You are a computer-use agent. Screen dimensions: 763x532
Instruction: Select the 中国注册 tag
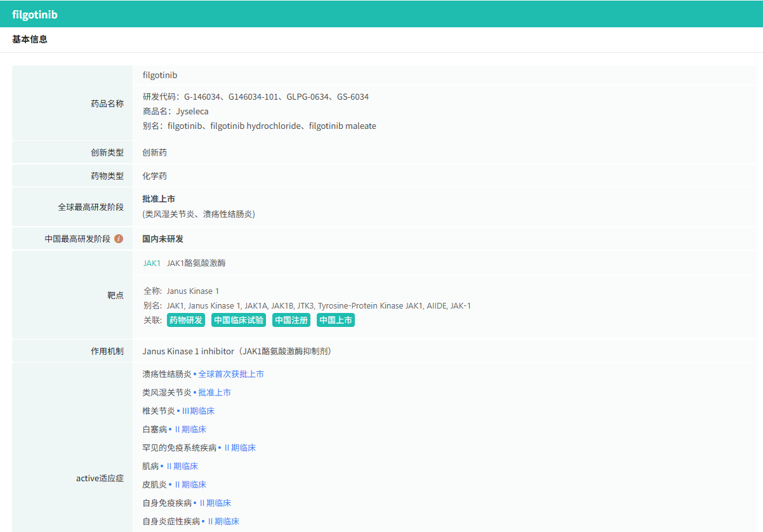291,321
